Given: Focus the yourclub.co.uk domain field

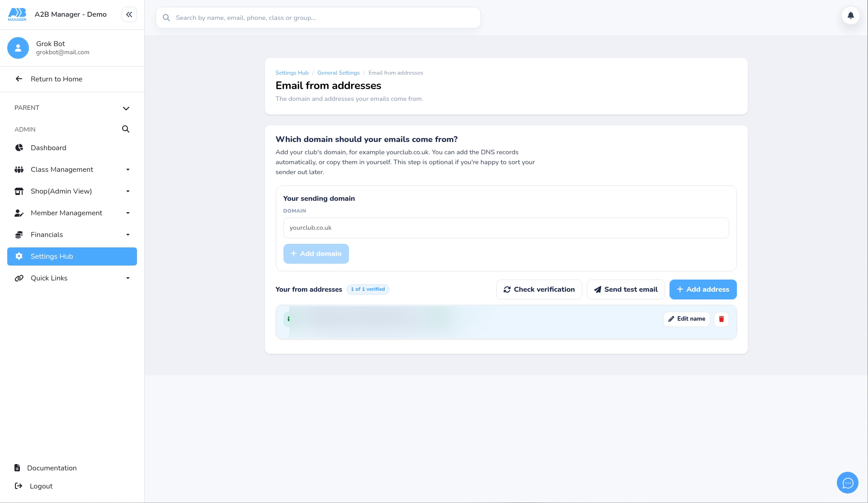Looking at the screenshot, I should click(x=506, y=228).
